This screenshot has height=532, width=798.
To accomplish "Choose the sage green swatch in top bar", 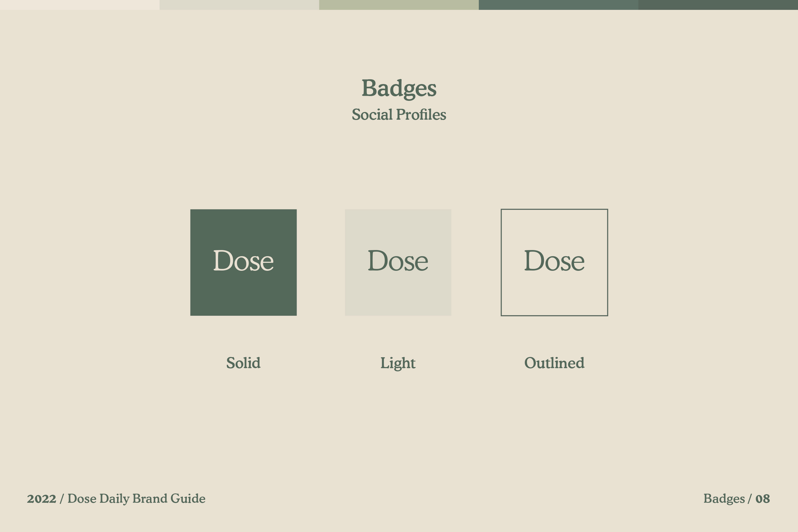I will [399, 5].
